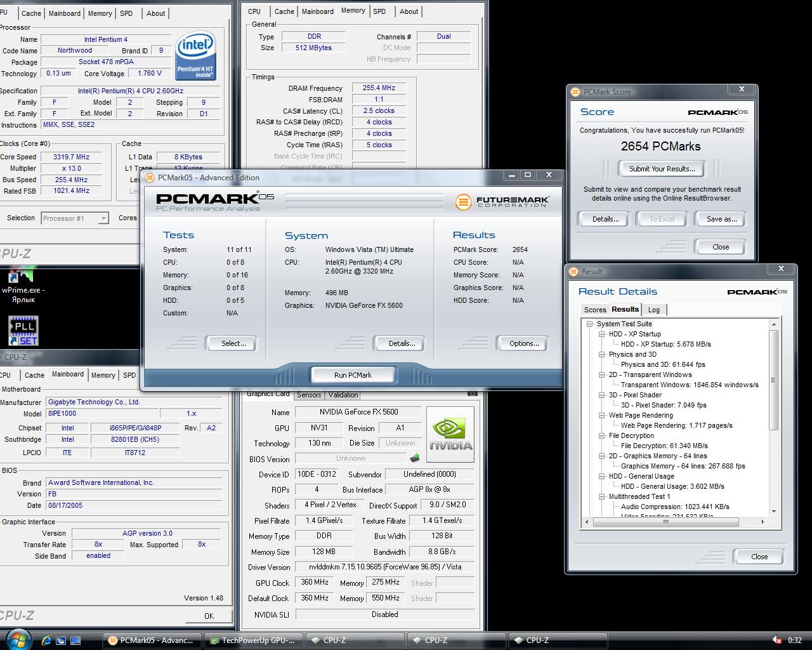Select Audio Compression: 1023.441 KB/s row
The width and height of the screenshot is (812, 650).
point(675,507)
